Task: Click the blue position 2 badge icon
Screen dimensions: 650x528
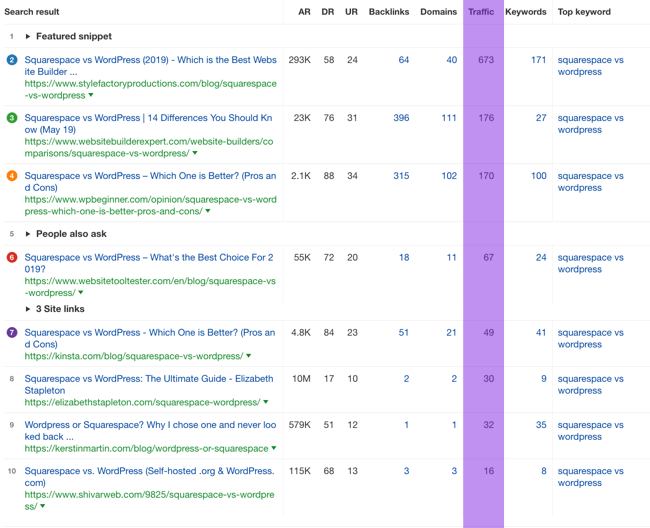Action: [12, 60]
